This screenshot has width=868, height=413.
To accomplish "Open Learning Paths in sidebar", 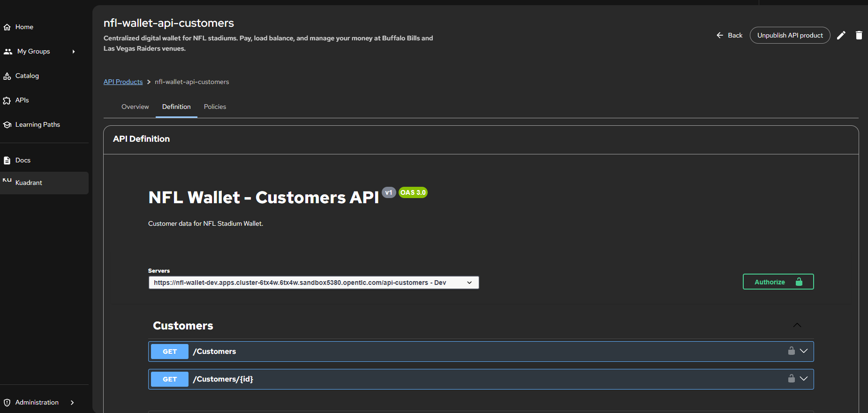I will coord(38,125).
